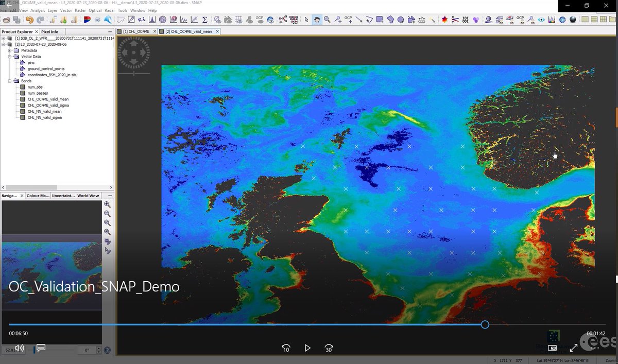The image size is (618, 364).
Task: Switch to the Pixel Info tab
Action: [50, 31]
